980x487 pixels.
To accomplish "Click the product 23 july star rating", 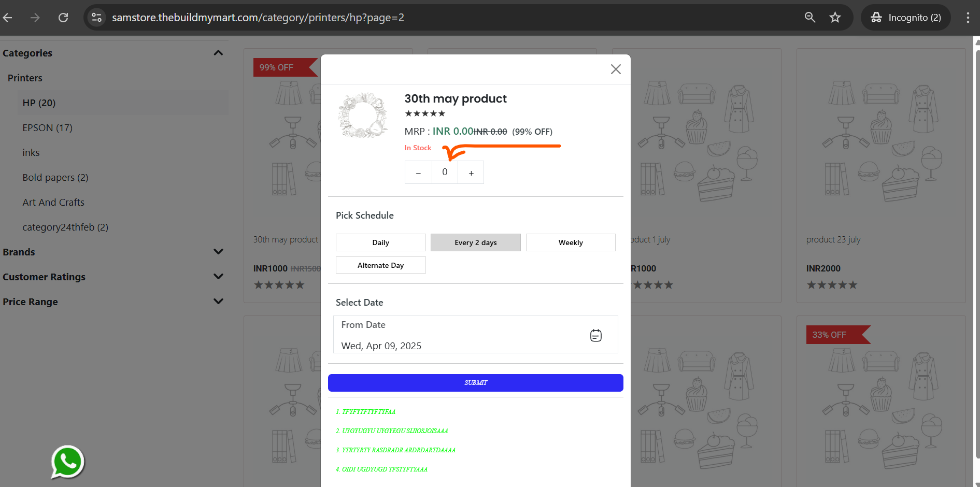I will click(x=832, y=285).
